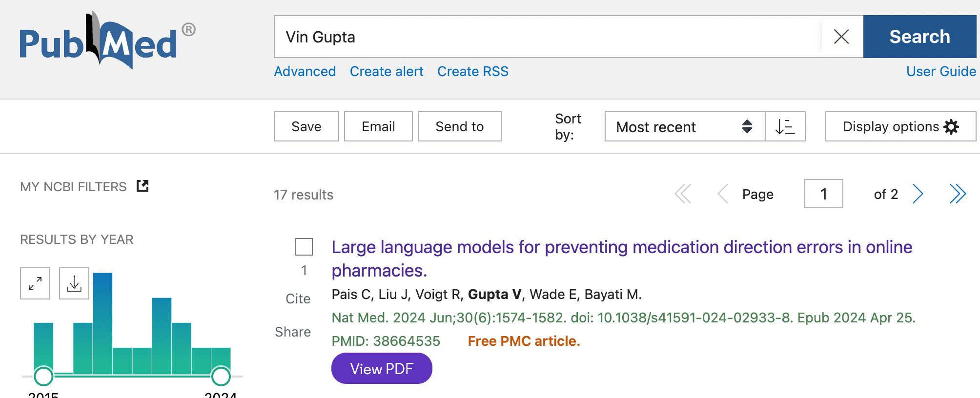The height and width of the screenshot is (398, 980).
Task: Click the 17 results count text
Action: click(304, 195)
